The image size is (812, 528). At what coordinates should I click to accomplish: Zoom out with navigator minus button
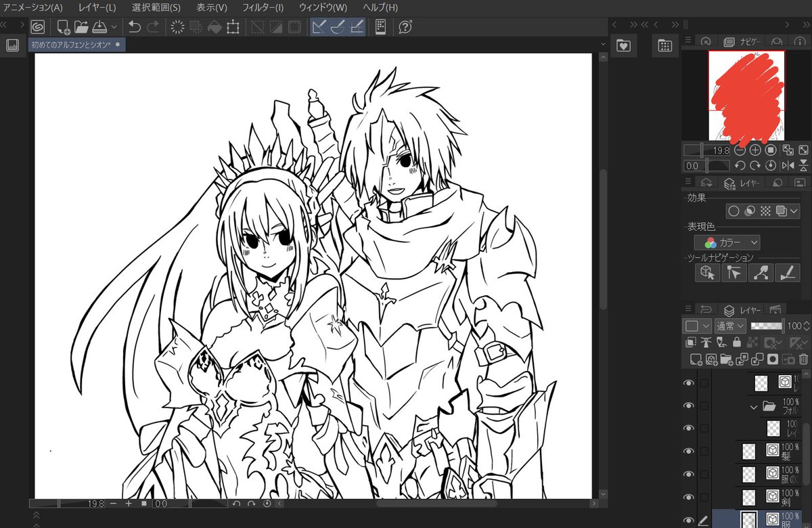click(x=740, y=150)
